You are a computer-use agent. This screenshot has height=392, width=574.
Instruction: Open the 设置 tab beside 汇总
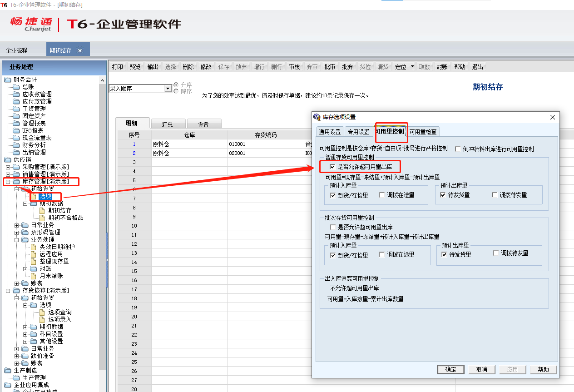click(203, 124)
